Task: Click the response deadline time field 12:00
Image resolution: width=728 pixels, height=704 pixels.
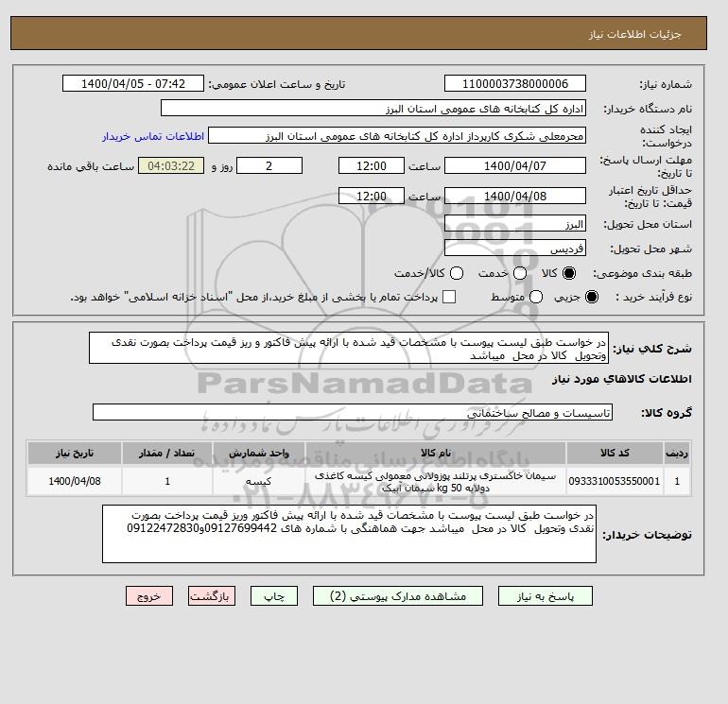Action: click(x=372, y=165)
